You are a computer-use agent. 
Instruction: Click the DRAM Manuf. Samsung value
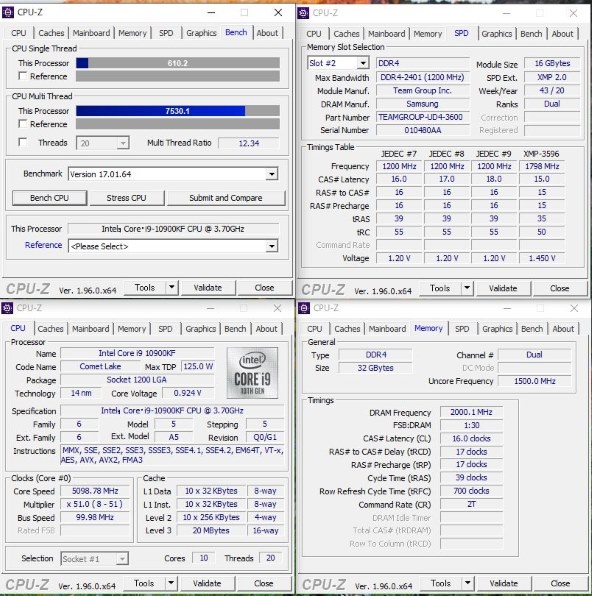point(422,104)
